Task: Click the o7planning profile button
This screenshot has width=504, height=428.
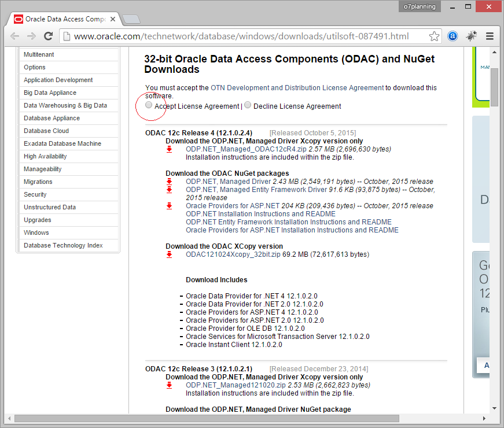Action: (420, 6)
